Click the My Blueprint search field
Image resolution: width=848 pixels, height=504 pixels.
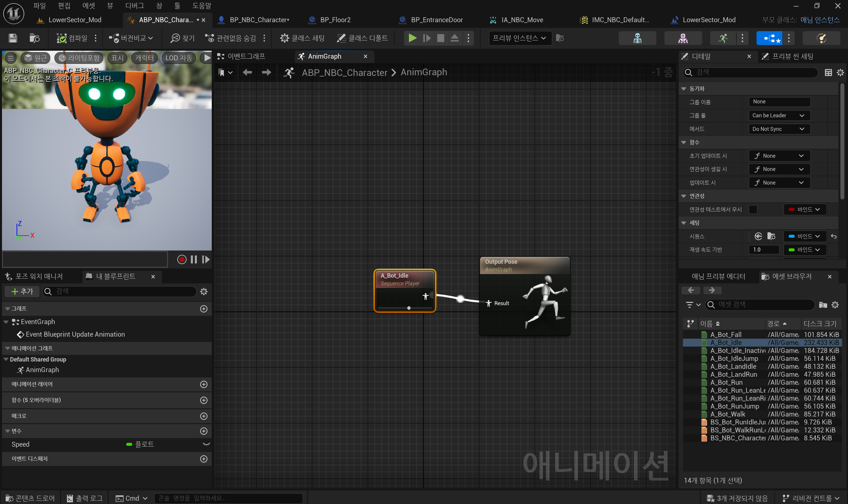120,291
